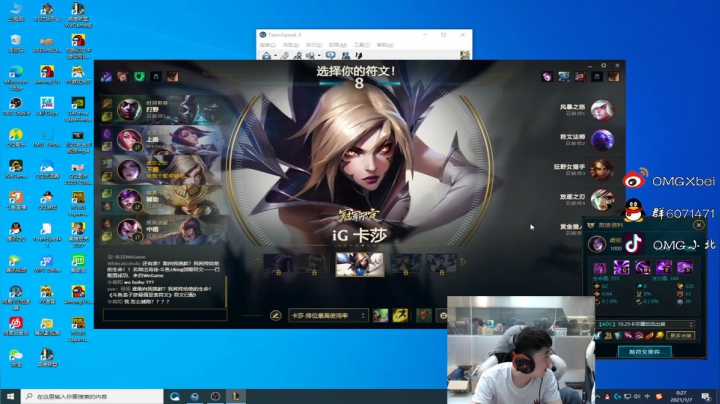Expand arrow next to TeamSpeak connect icon
This screenshot has height=404, width=720.
pyautogui.click(x=275, y=56)
